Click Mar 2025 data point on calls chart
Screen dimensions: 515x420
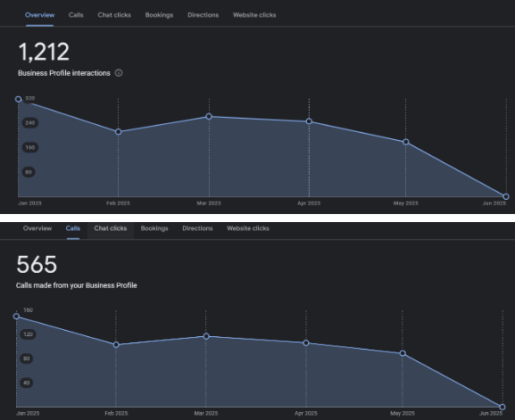pyautogui.click(x=206, y=336)
